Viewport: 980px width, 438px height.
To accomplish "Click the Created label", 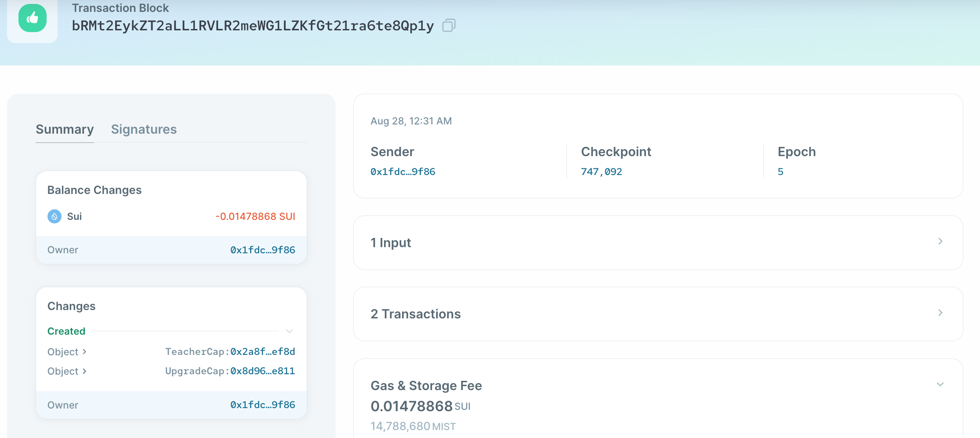I will point(66,331).
